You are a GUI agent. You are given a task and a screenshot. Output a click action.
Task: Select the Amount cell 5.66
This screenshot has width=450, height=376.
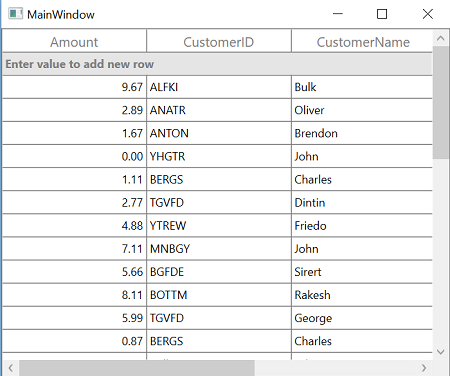pyautogui.click(x=74, y=272)
